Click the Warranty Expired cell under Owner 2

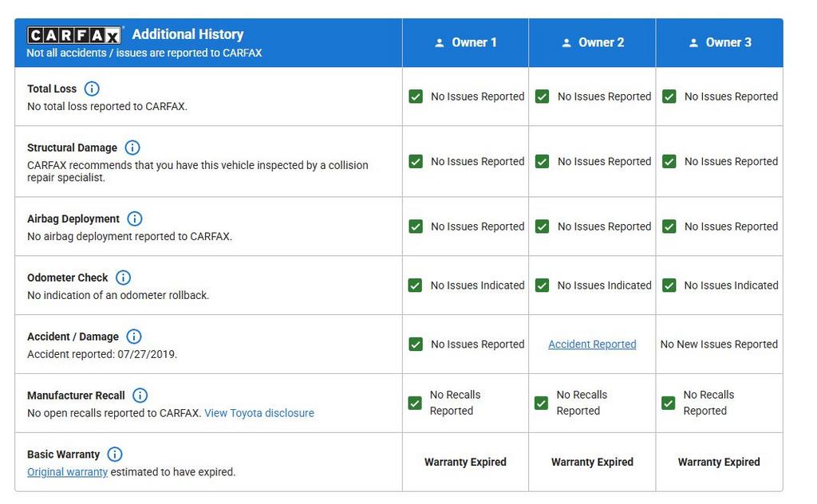pos(592,462)
